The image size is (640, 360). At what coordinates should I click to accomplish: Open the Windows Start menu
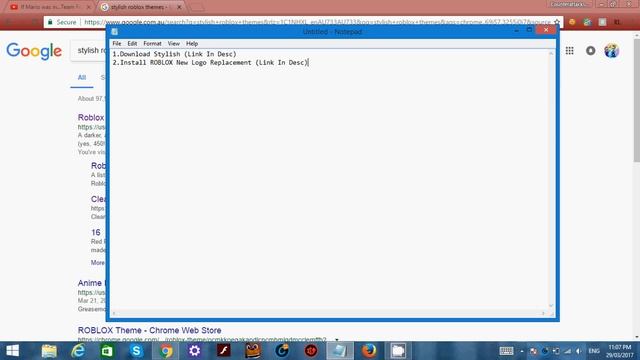click(x=13, y=351)
